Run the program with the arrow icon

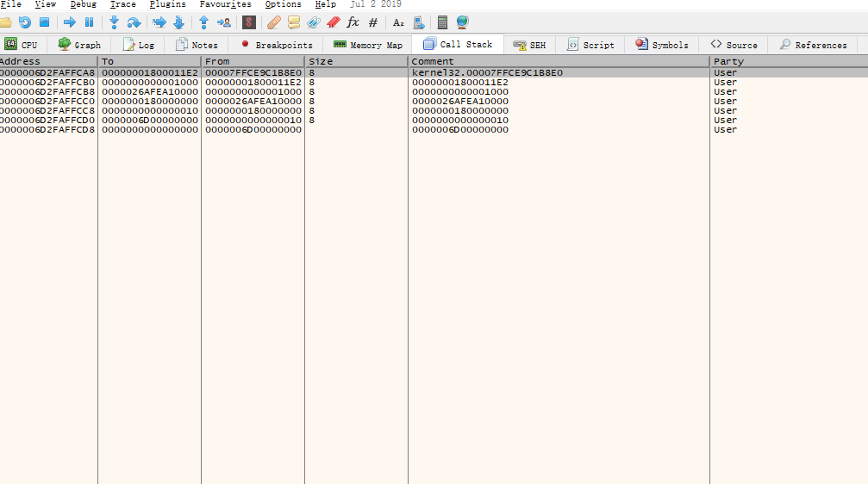[69, 22]
